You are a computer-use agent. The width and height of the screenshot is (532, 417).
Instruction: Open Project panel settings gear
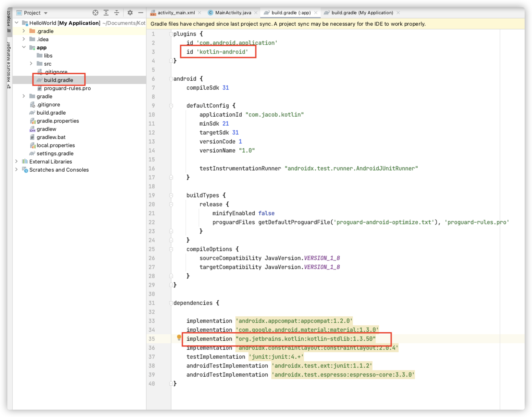click(x=130, y=13)
